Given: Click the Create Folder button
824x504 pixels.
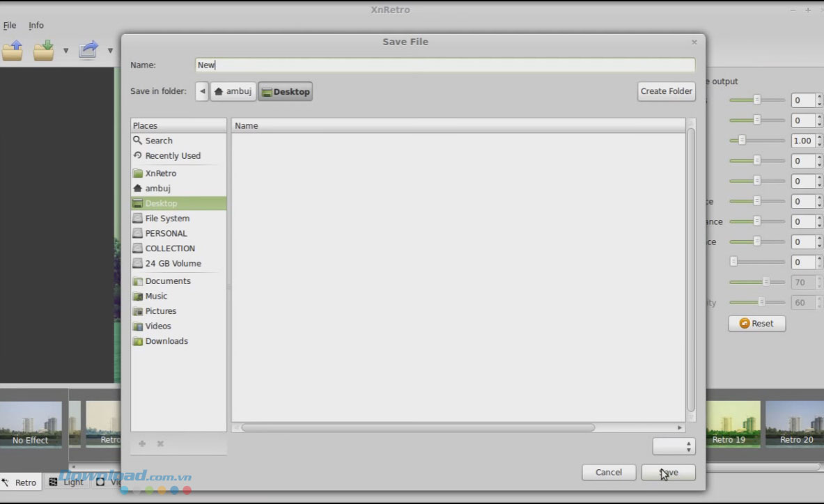Looking at the screenshot, I should tap(666, 91).
